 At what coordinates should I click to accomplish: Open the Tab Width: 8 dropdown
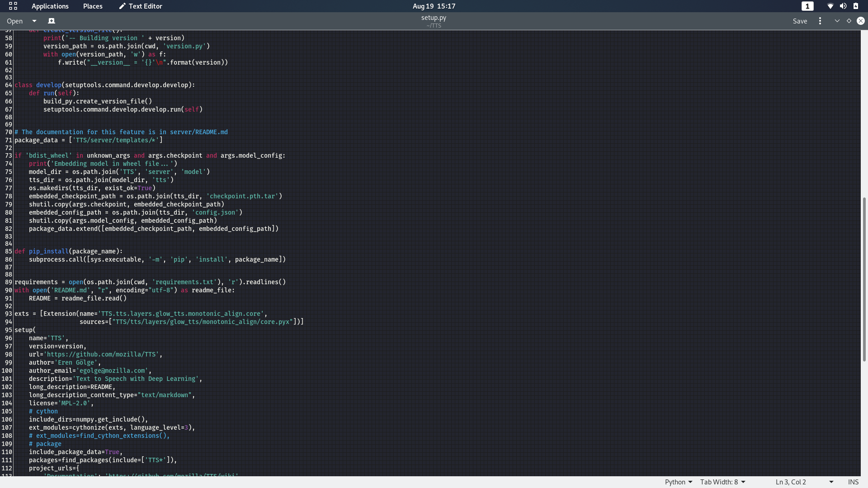tap(722, 482)
